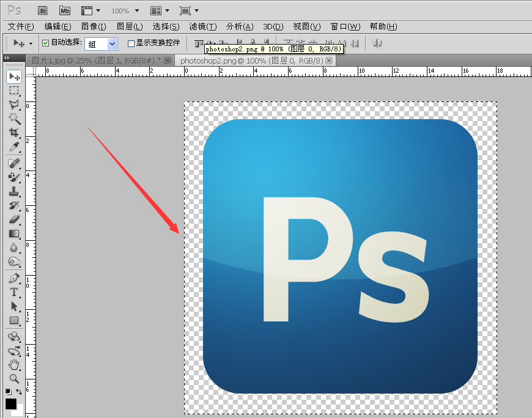Screen dimensions: 532x418
Task: Open the 滤镜(T) menu
Action: coord(203,26)
